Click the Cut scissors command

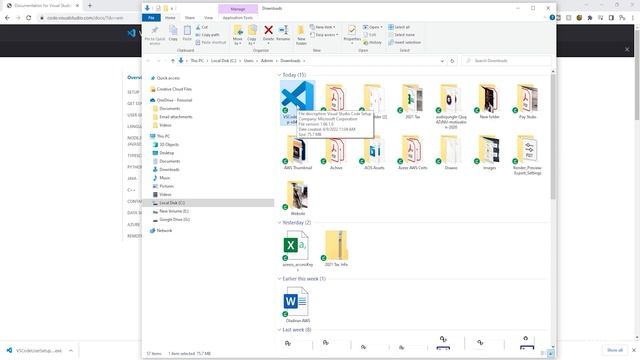tap(202, 27)
